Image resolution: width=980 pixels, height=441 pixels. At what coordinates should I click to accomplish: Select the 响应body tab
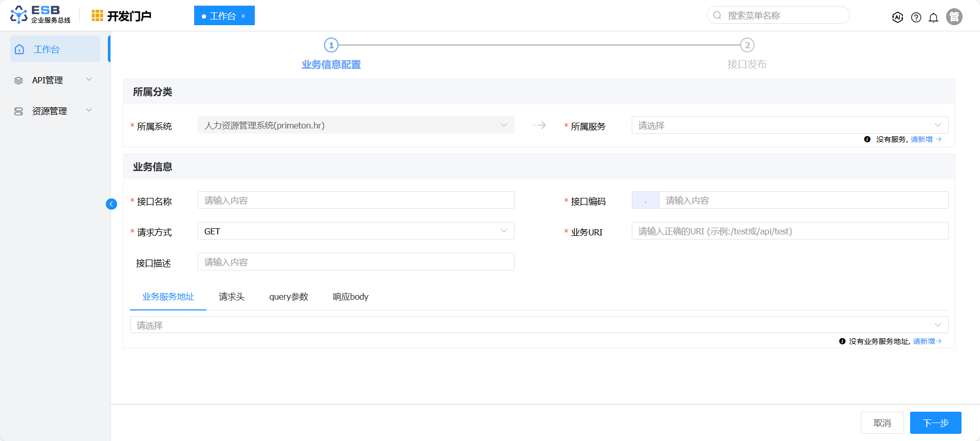coord(350,297)
